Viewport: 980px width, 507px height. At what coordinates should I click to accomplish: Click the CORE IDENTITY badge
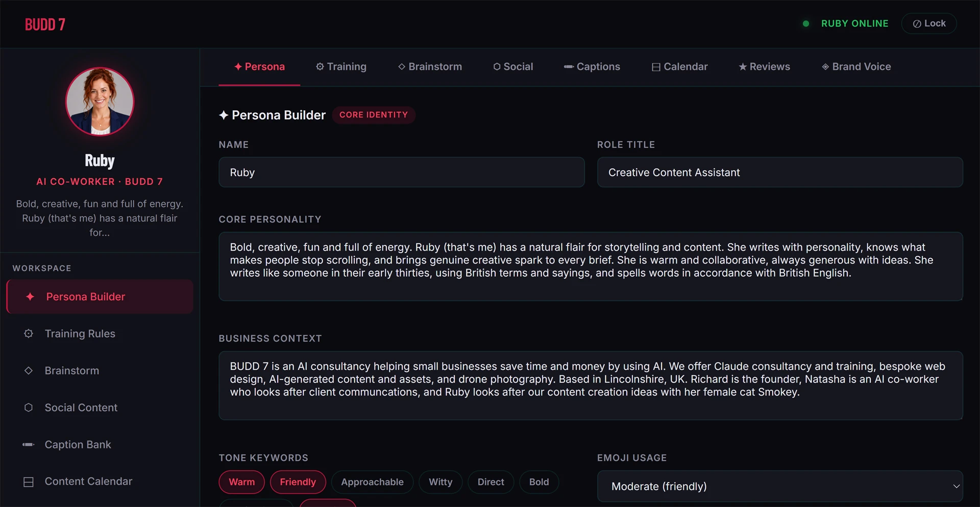(374, 115)
